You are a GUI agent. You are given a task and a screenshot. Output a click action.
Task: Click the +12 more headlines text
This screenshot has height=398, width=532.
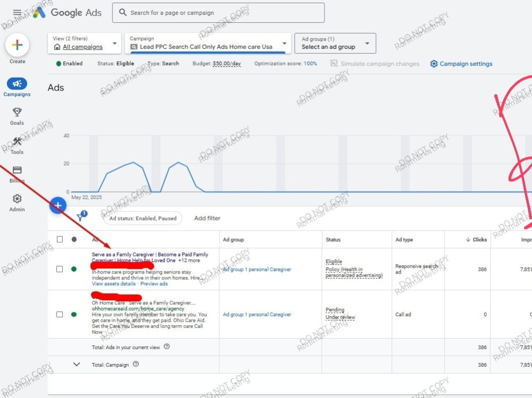pos(189,260)
